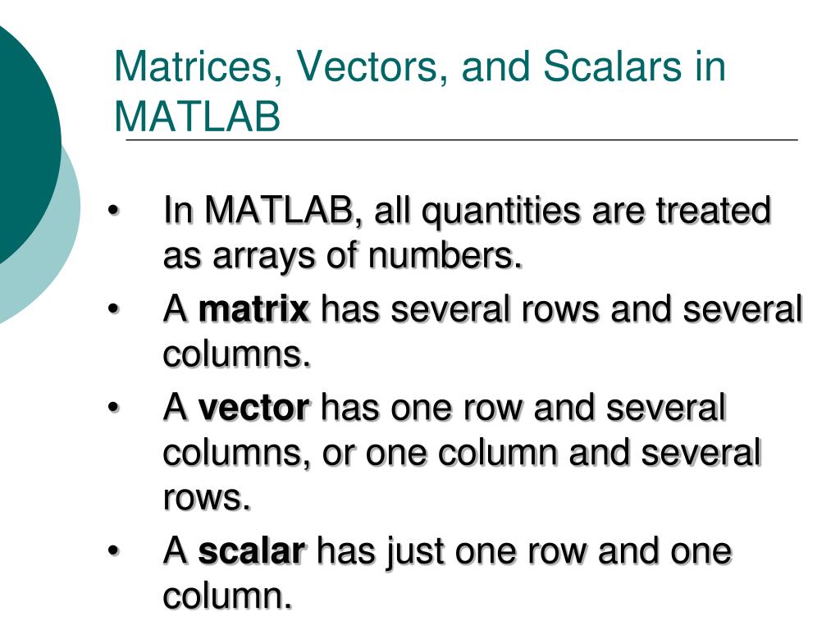Viewport: 840px width, 630px height.
Task: Click the bullet before 'A scalar'
Action: pos(112,550)
